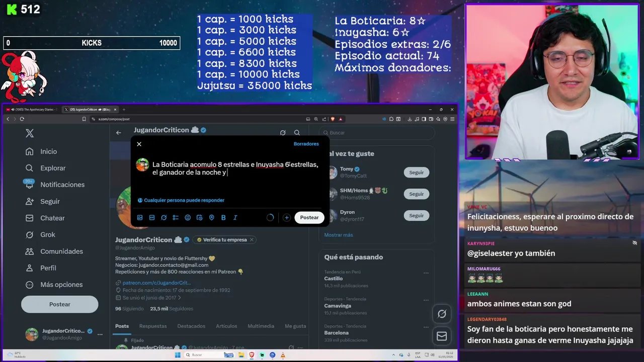The width and height of the screenshot is (644, 362).
Task: Open the emoji picker in composer
Action: point(188,218)
